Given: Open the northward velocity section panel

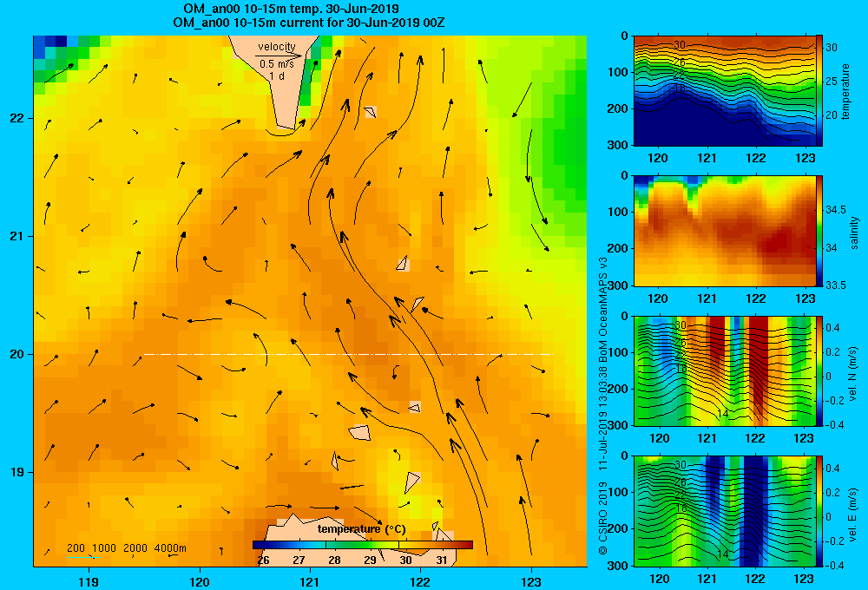Looking at the screenshot, I should (x=725, y=370).
